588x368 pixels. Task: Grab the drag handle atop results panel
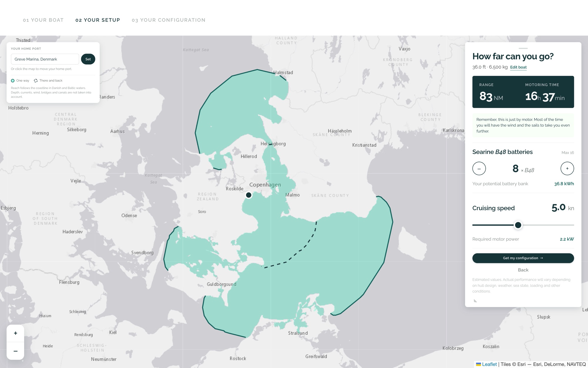pyautogui.click(x=523, y=48)
